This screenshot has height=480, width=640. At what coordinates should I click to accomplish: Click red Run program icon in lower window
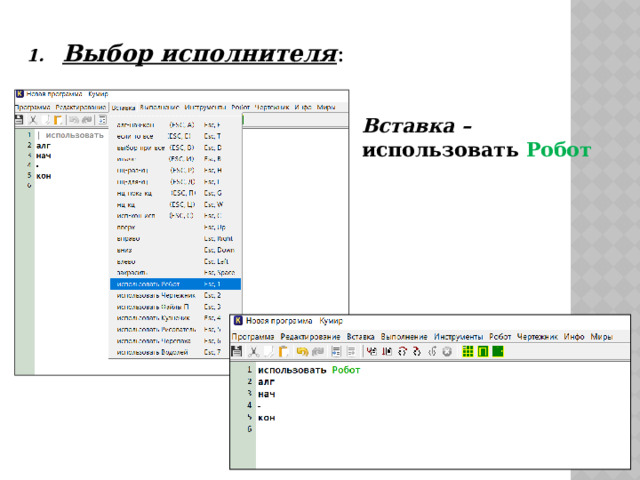pos(371,351)
